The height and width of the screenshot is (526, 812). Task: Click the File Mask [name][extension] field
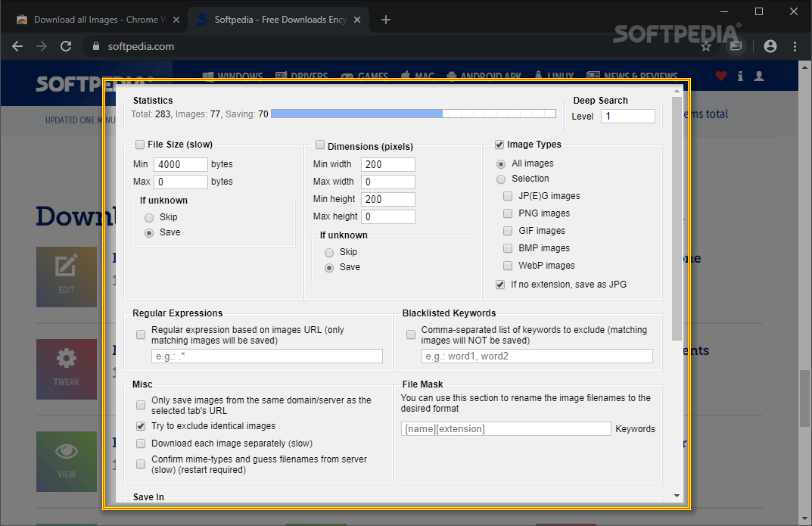(x=506, y=428)
